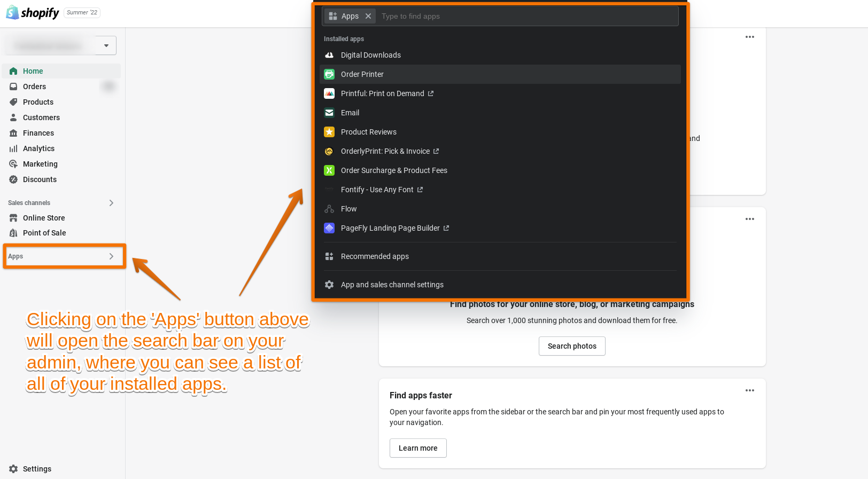Screen dimensions: 868x479
Task: Navigate to Analytics
Action: (38, 148)
